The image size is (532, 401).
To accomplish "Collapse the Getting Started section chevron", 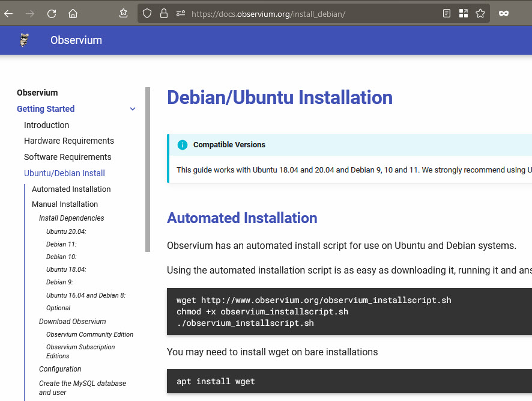I will click(x=133, y=109).
